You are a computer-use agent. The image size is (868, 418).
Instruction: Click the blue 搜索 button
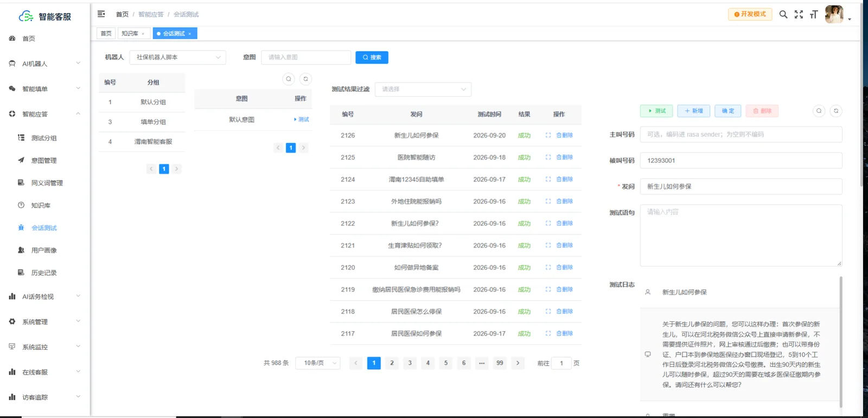coord(372,57)
